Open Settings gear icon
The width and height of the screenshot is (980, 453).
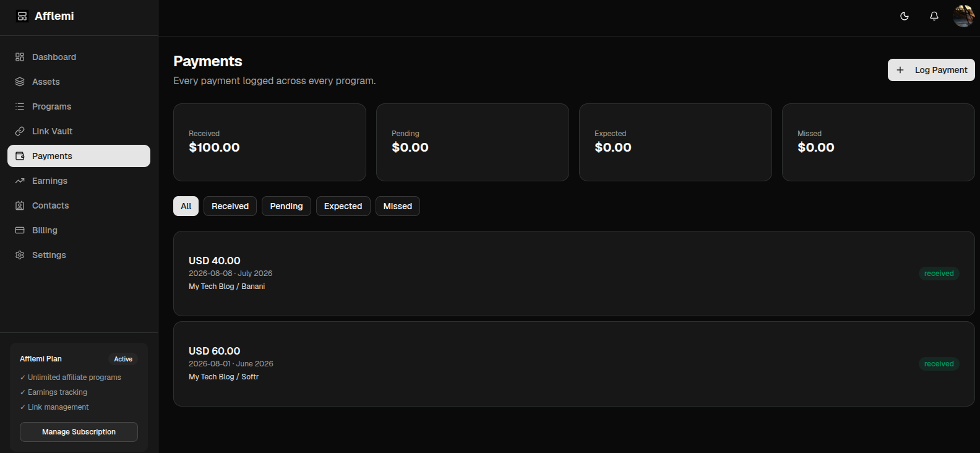click(x=20, y=255)
